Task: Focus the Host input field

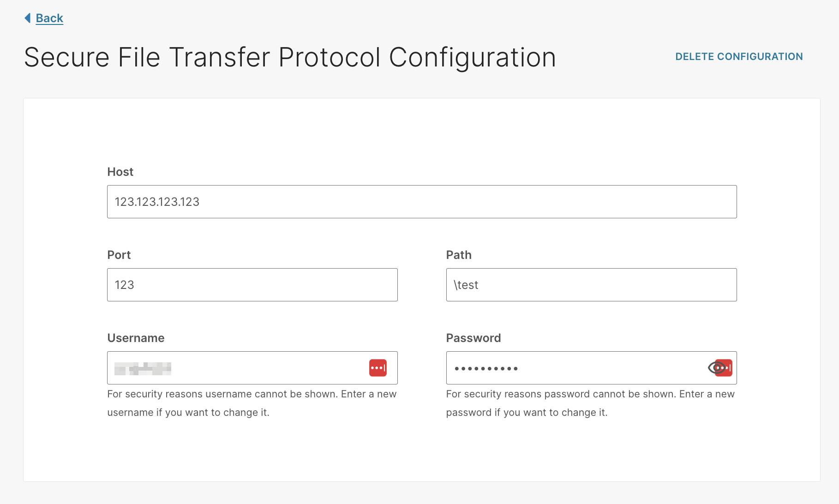Action: pyautogui.click(x=421, y=202)
